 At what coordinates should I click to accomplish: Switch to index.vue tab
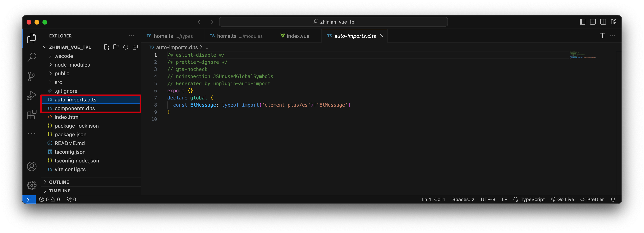298,36
